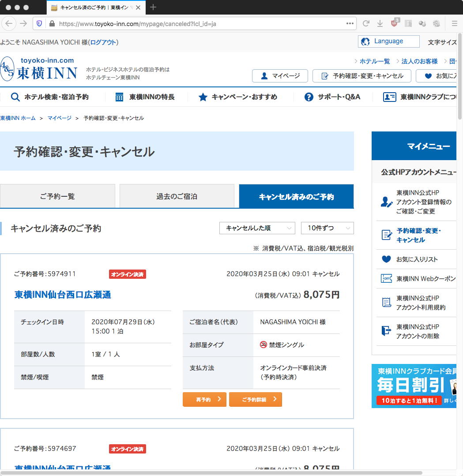Screen dimensions: 463x476
Task: Open page actions three-dot menu
Action: point(350,23)
